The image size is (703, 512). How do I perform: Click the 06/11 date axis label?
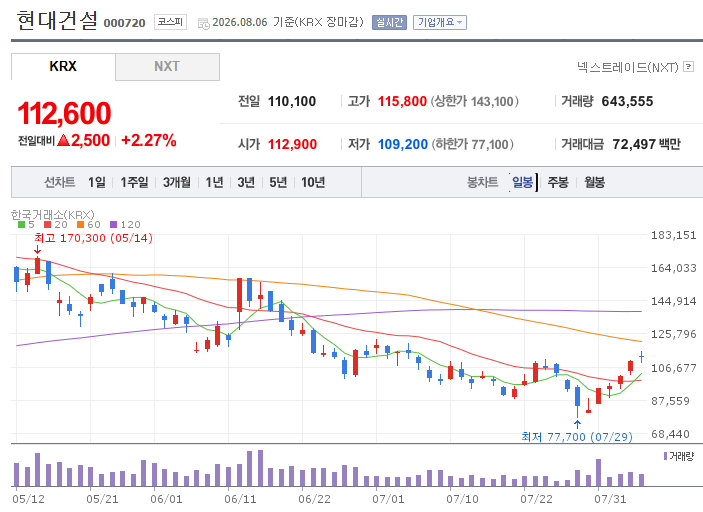[240, 499]
